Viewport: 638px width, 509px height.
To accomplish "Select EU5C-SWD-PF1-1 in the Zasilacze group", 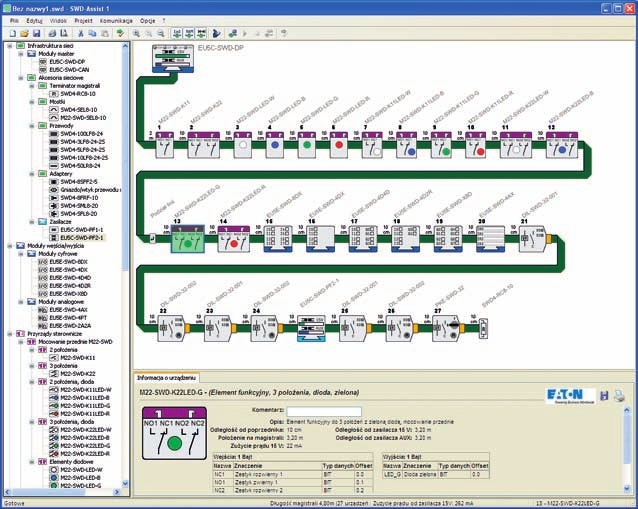I will click(82, 230).
